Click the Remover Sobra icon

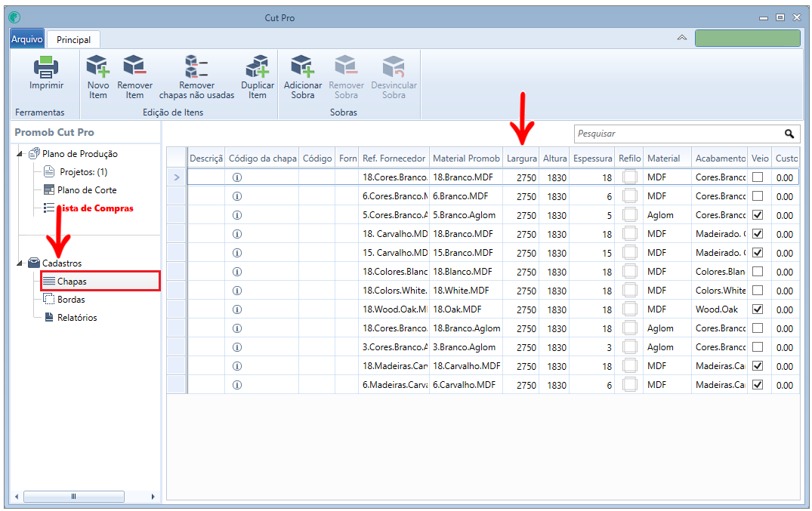click(x=346, y=66)
